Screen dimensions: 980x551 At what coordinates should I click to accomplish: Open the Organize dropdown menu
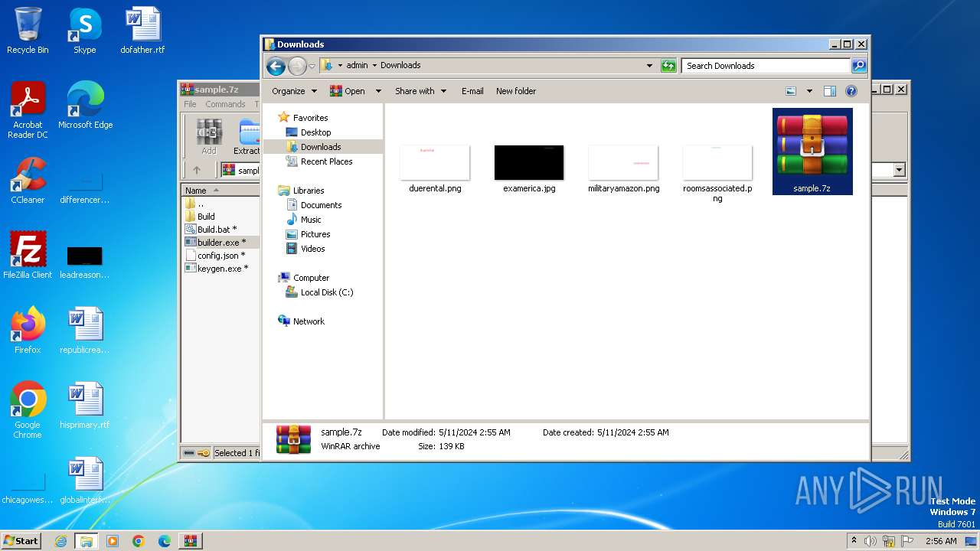tap(294, 91)
